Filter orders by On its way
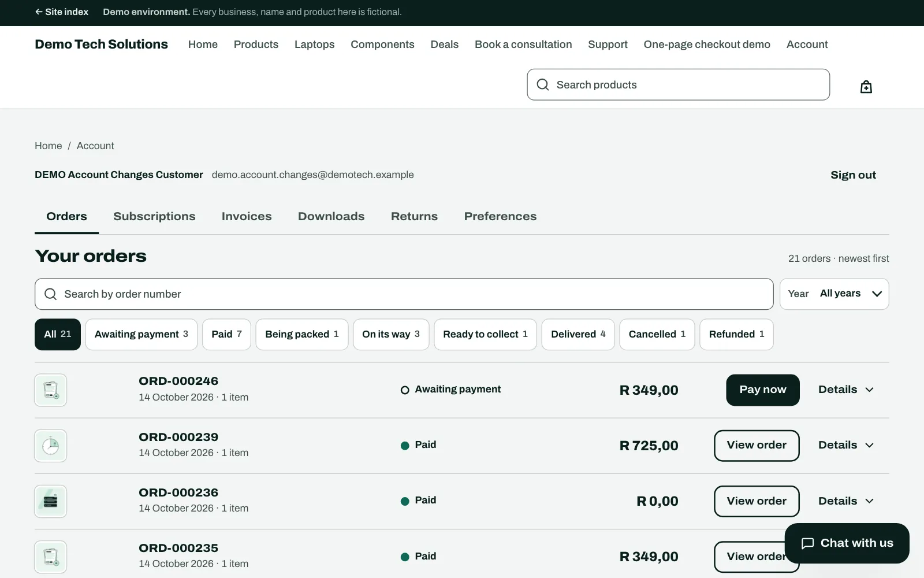 tap(391, 334)
